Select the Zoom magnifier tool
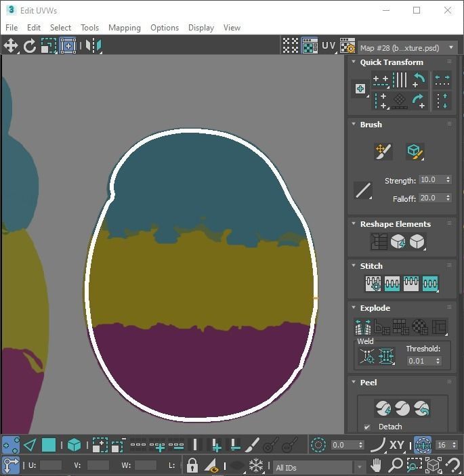The image size is (464, 476). click(x=395, y=464)
